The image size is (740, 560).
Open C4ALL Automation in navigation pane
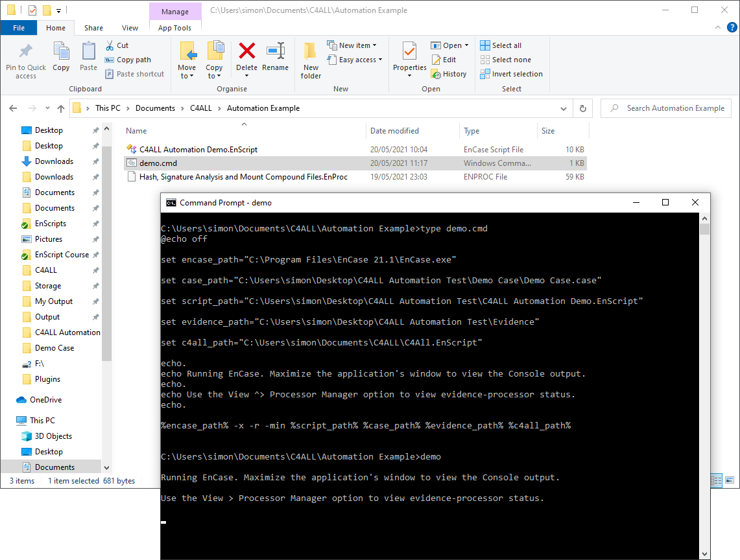click(67, 332)
